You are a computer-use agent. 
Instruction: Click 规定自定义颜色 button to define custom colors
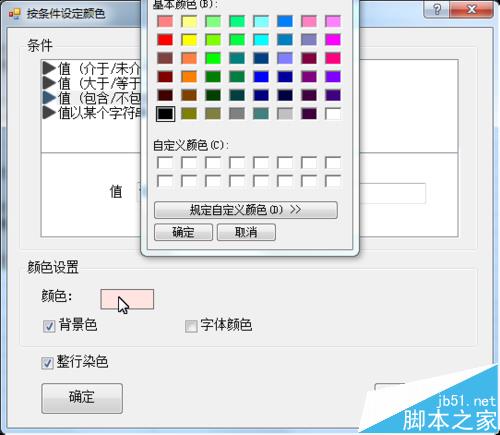tap(246, 210)
